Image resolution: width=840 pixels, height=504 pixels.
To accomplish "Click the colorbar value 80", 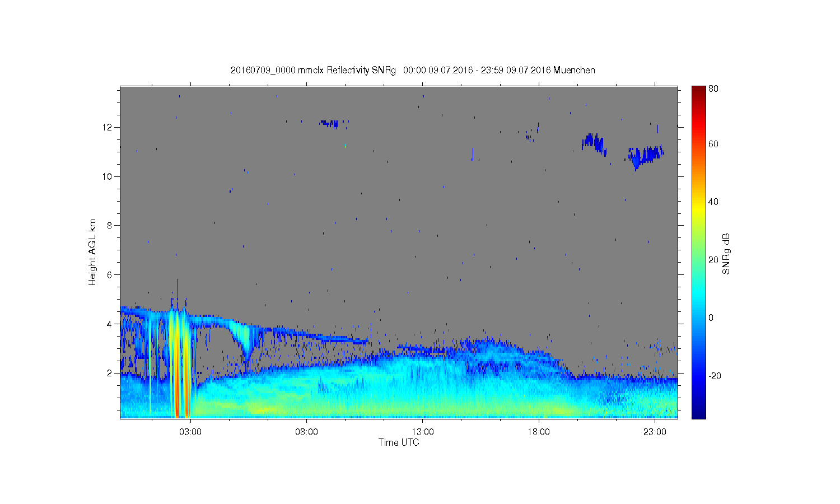I will pos(713,88).
